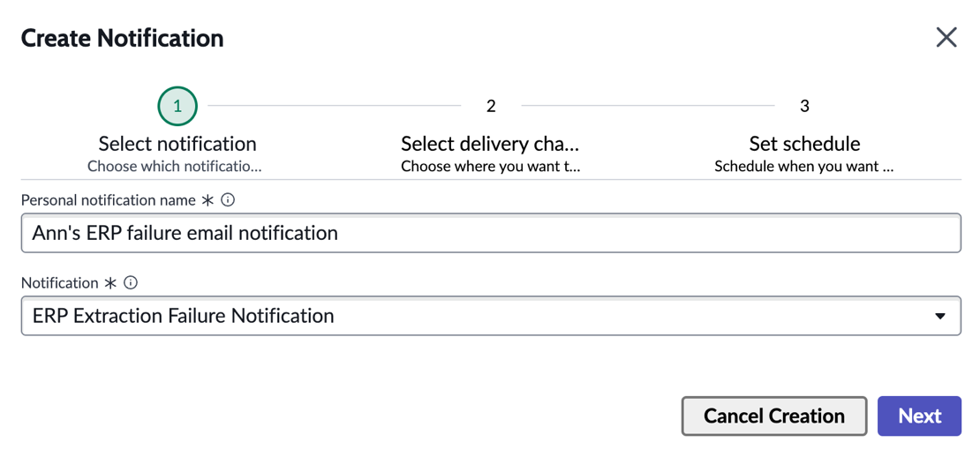Switch to Select delivery channel step
The image size is (980, 457).
(491, 144)
